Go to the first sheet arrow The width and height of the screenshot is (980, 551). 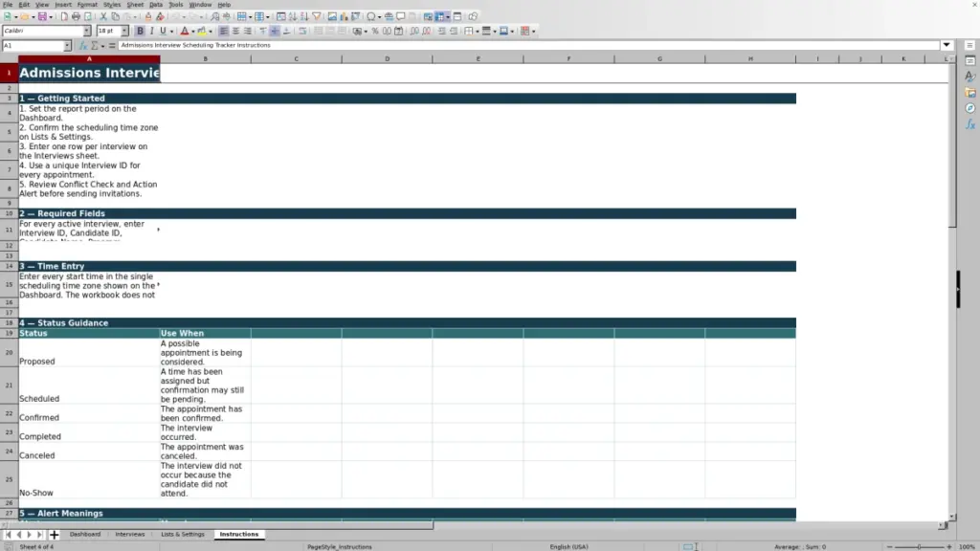click(x=8, y=535)
